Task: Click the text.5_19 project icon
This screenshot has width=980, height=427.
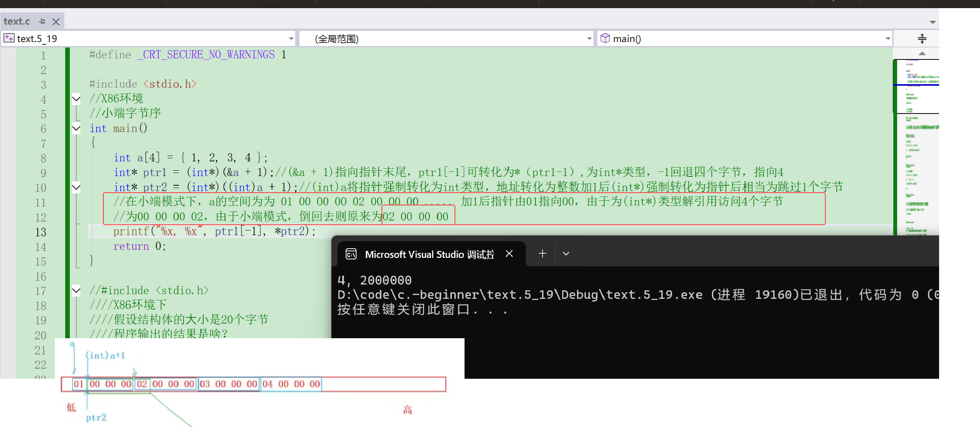Action: (9, 38)
